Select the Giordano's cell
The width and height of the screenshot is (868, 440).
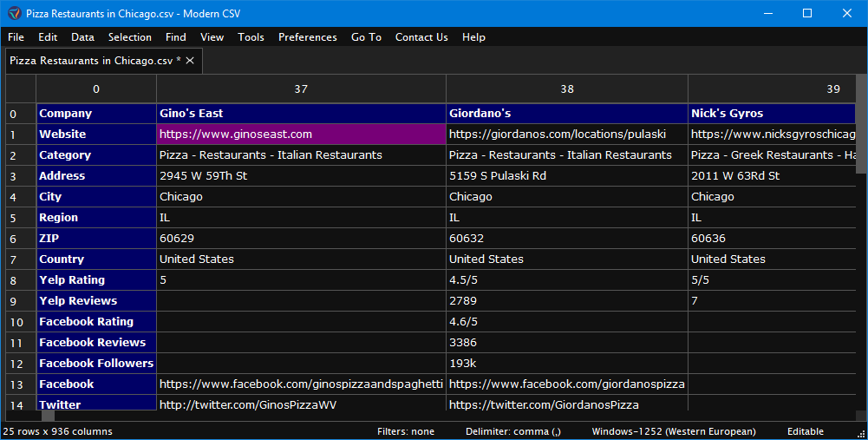(567, 114)
